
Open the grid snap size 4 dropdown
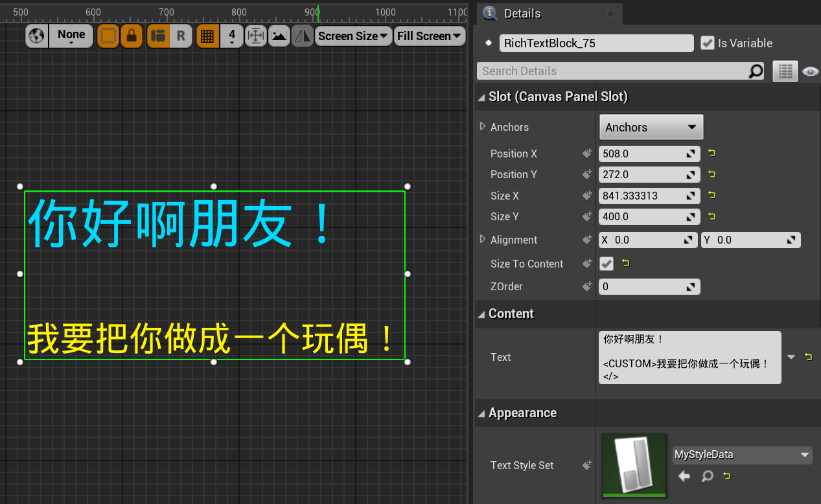coord(232,36)
